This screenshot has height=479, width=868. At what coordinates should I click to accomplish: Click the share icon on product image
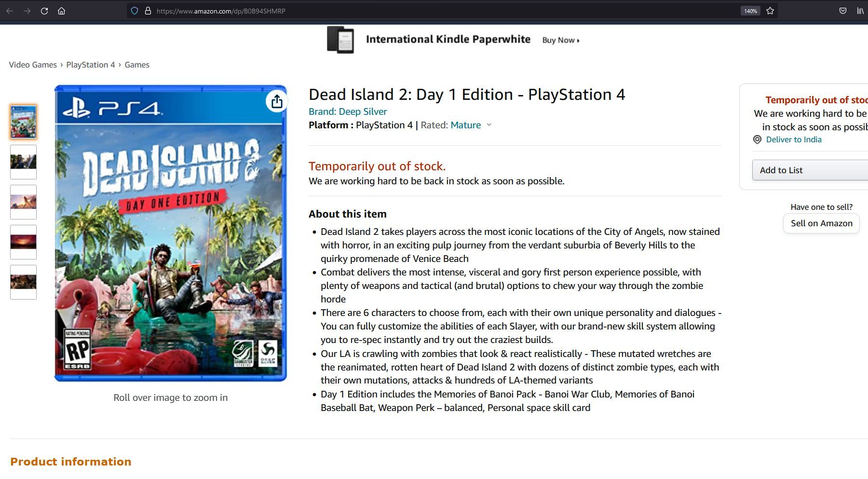277,101
